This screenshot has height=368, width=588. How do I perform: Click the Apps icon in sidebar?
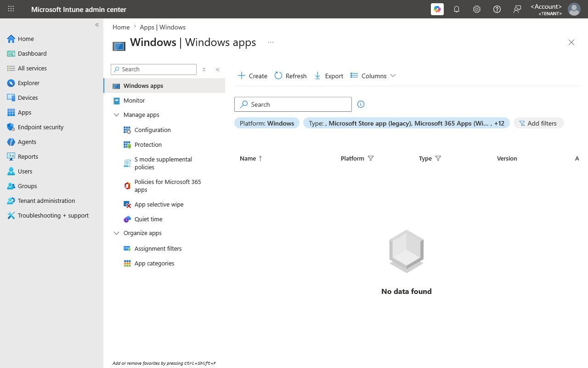click(x=11, y=113)
